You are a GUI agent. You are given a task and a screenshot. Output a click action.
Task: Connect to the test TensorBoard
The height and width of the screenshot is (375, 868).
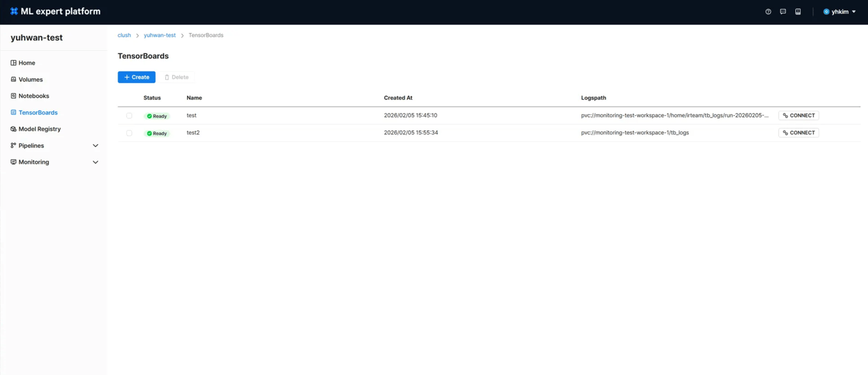pyautogui.click(x=799, y=116)
